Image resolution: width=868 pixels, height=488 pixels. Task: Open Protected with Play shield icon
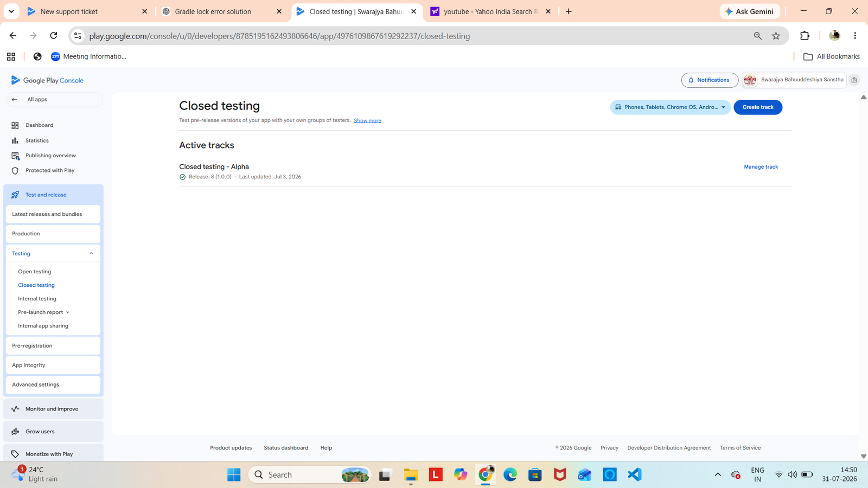click(x=15, y=170)
